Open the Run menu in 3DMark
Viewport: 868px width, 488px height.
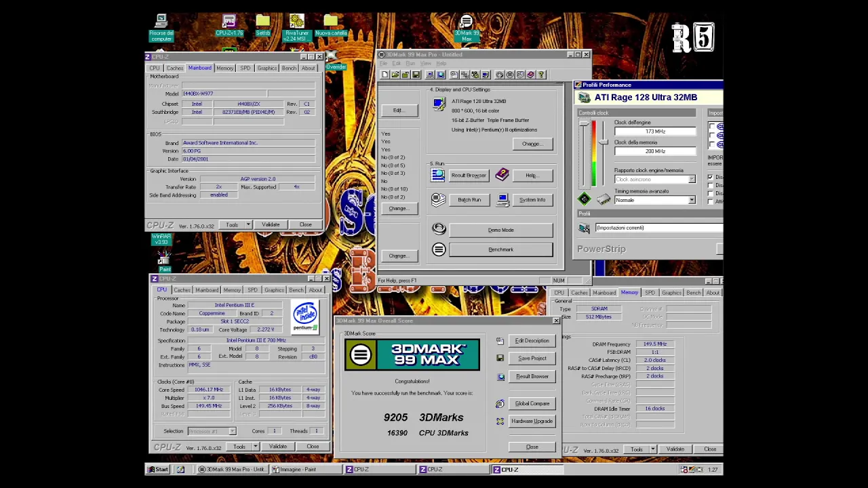[x=410, y=64]
